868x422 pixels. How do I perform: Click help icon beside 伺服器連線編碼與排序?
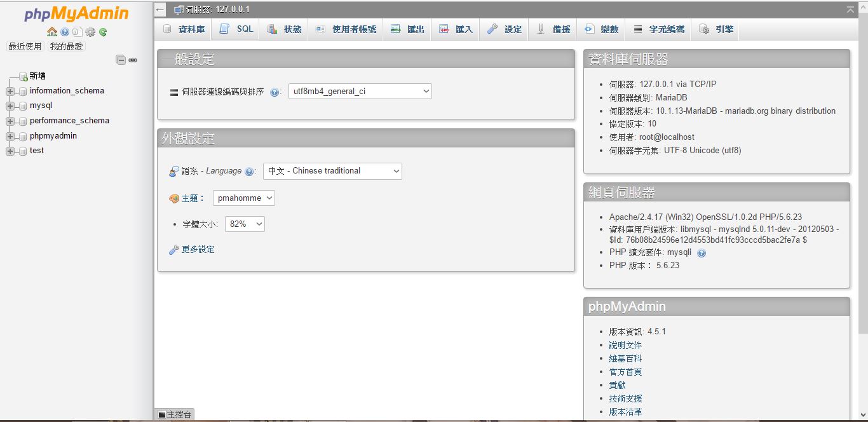(275, 92)
